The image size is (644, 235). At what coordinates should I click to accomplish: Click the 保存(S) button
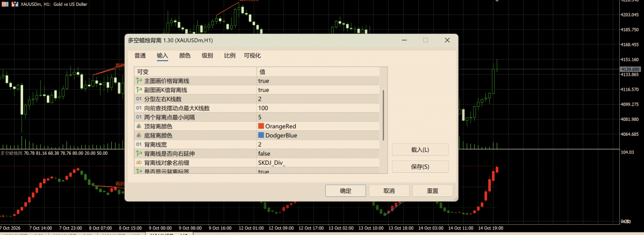(420, 167)
